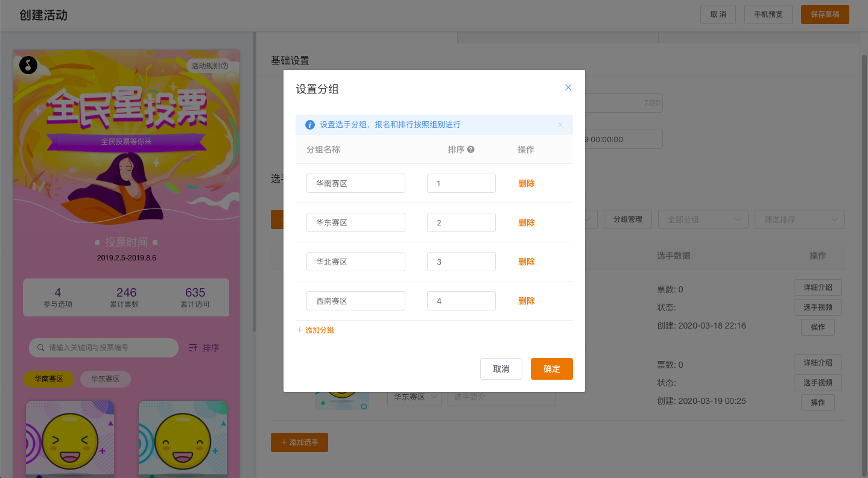Select the 华南赛区 tab in preview
This screenshot has width=868, height=478.
(49, 379)
